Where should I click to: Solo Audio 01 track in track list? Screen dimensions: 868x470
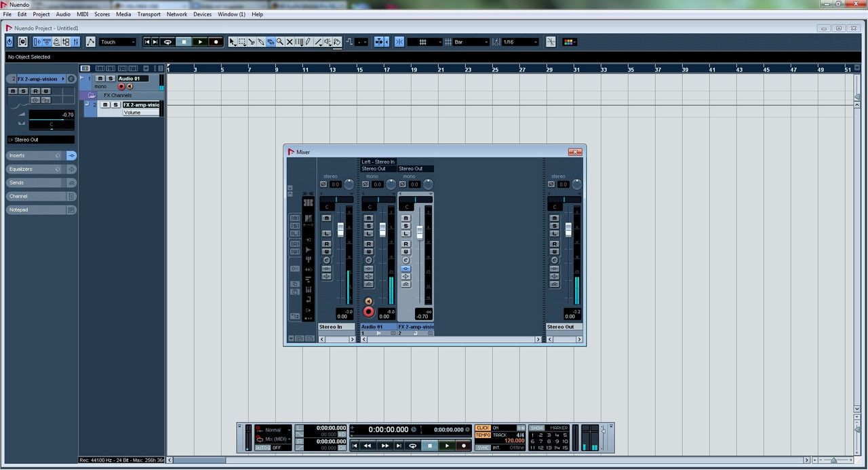pos(111,79)
